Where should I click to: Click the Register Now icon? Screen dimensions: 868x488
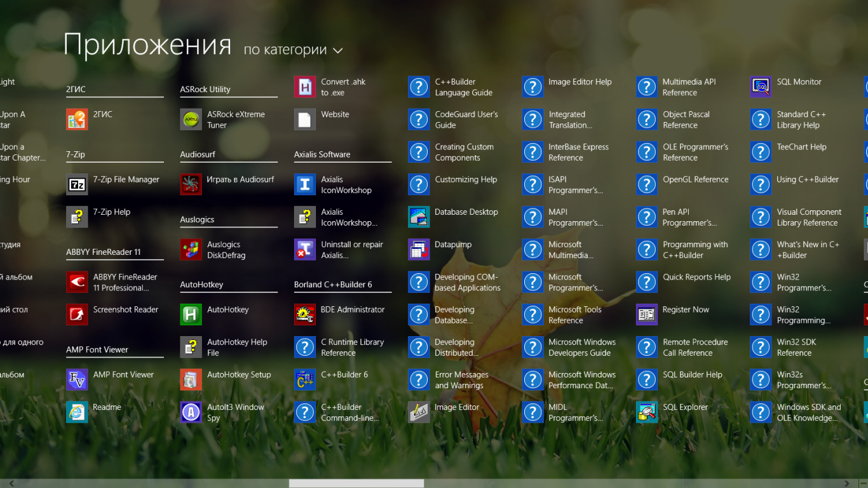pyautogui.click(x=647, y=315)
